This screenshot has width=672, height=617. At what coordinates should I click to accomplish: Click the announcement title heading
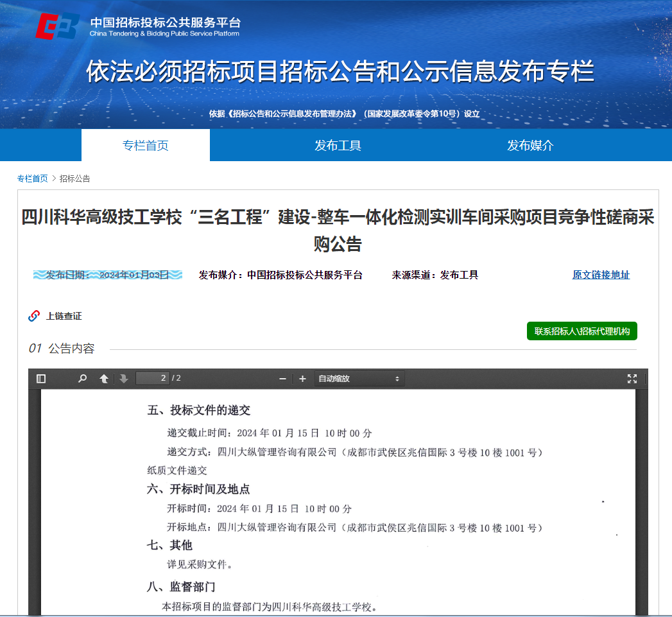[338, 230]
